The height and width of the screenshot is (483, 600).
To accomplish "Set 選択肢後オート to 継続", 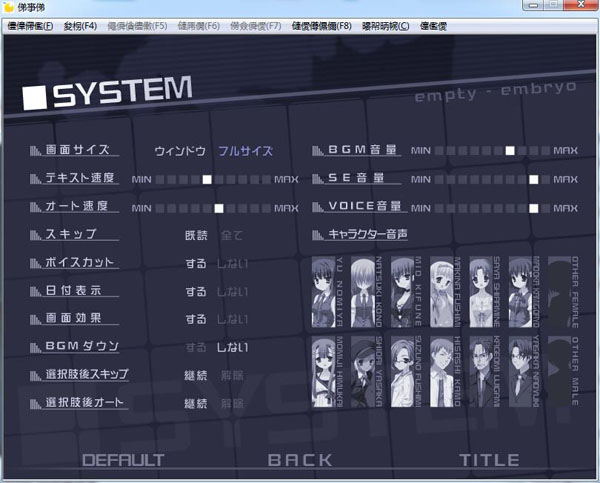I will [196, 403].
